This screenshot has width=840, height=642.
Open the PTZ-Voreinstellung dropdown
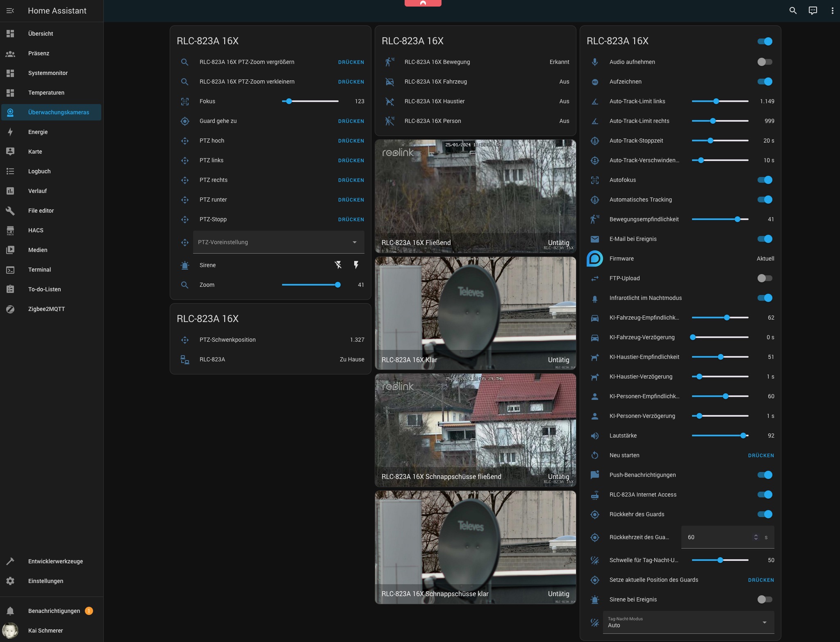coord(278,242)
